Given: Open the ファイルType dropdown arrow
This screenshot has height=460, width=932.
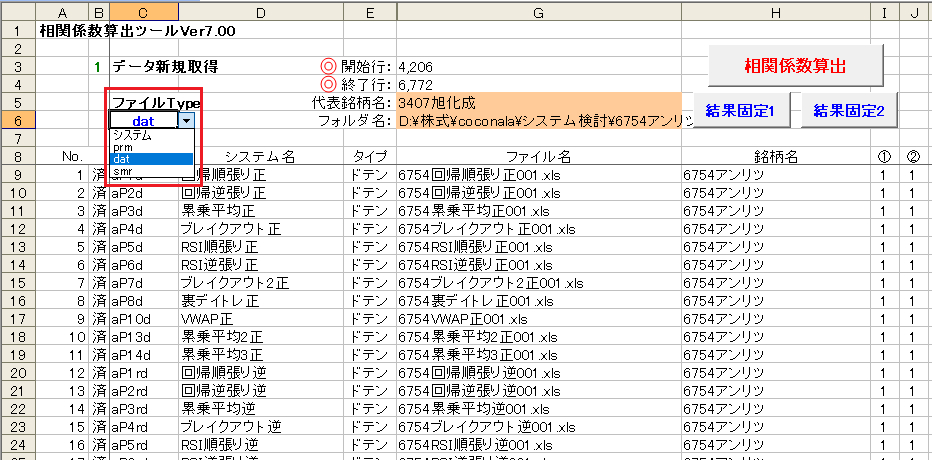Looking at the screenshot, I should pos(187,121).
